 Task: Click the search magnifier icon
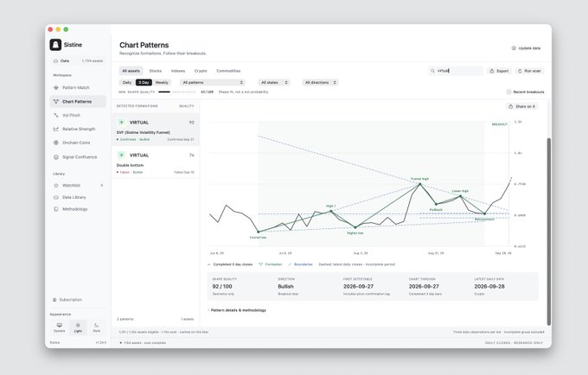click(x=432, y=71)
